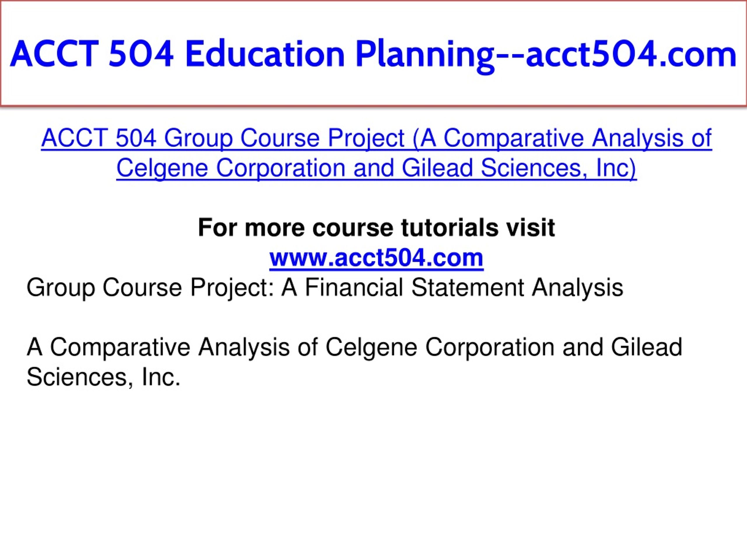Click the 'A Comparative Analysis of Celgene' paragraph

point(355,362)
